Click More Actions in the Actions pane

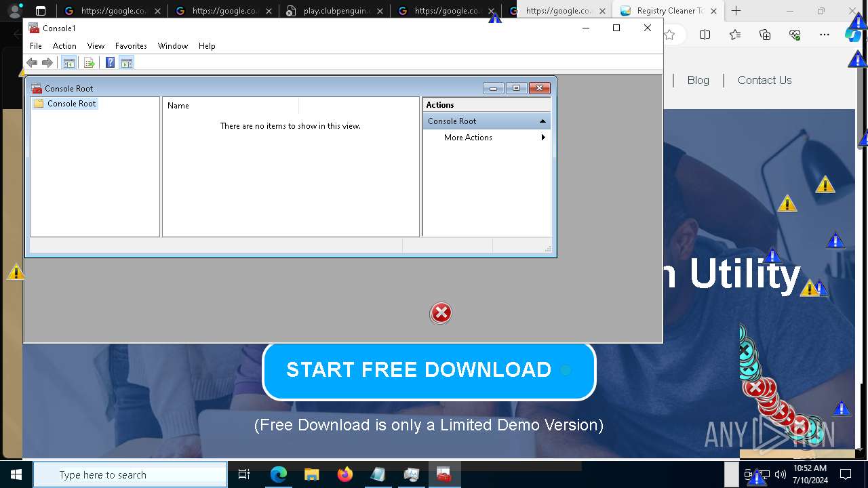[x=468, y=138]
